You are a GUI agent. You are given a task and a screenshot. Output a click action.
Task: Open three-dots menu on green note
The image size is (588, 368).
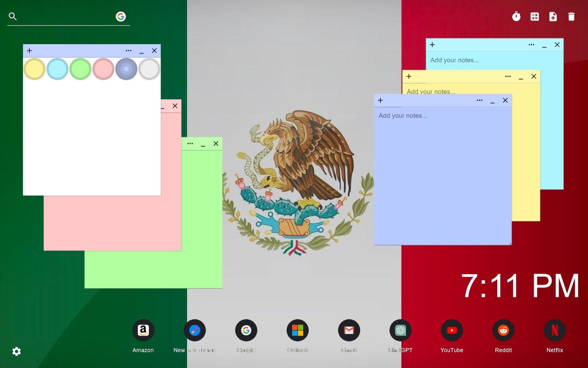click(190, 144)
